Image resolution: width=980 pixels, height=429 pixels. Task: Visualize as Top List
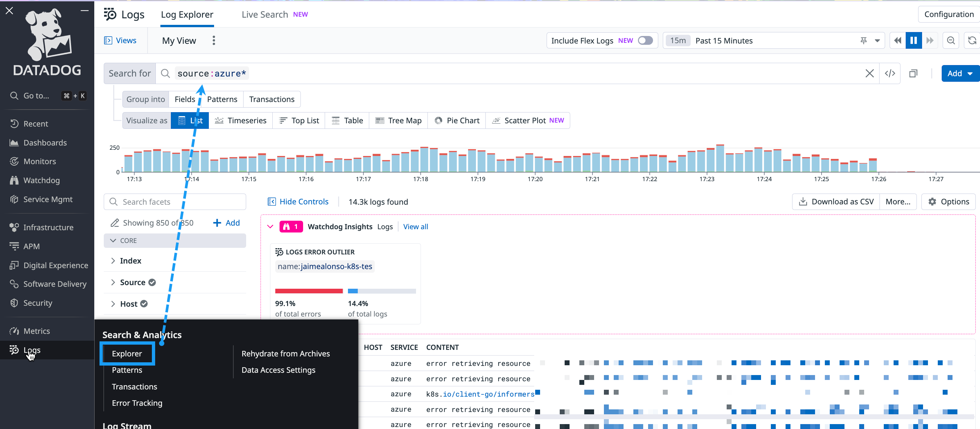coord(299,120)
